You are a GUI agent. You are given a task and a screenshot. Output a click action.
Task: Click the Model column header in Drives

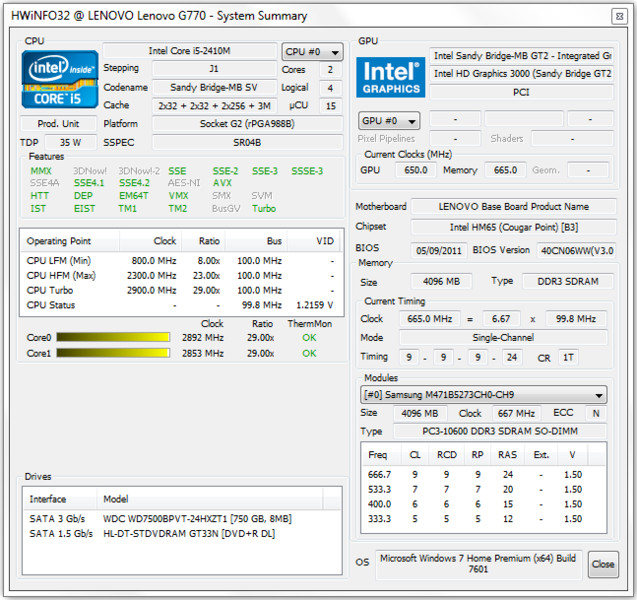[x=210, y=499]
